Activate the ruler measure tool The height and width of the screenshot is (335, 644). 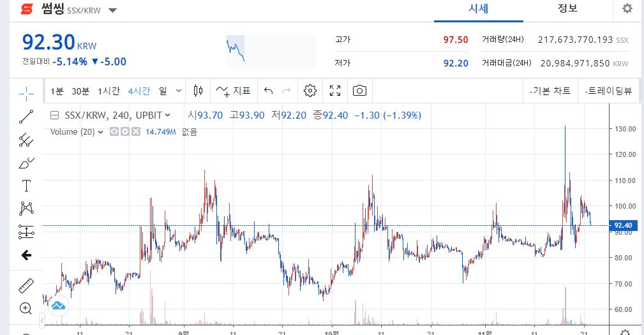tap(26, 286)
